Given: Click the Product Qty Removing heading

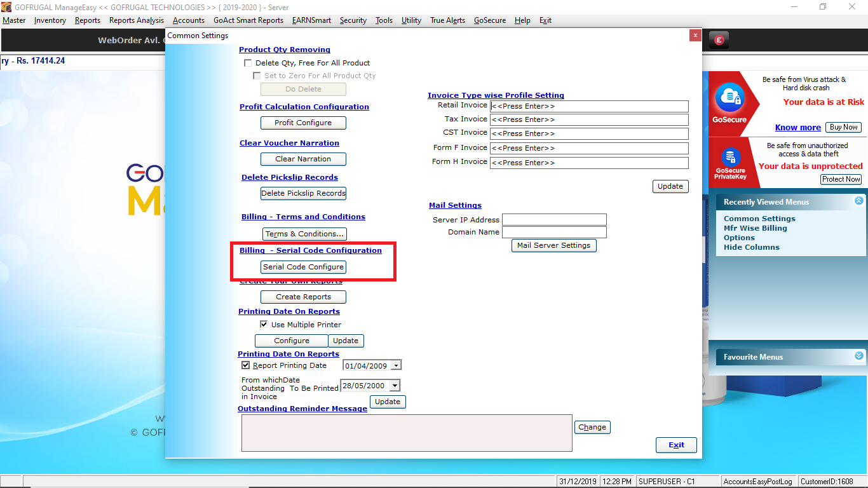Looking at the screenshot, I should point(285,50).
